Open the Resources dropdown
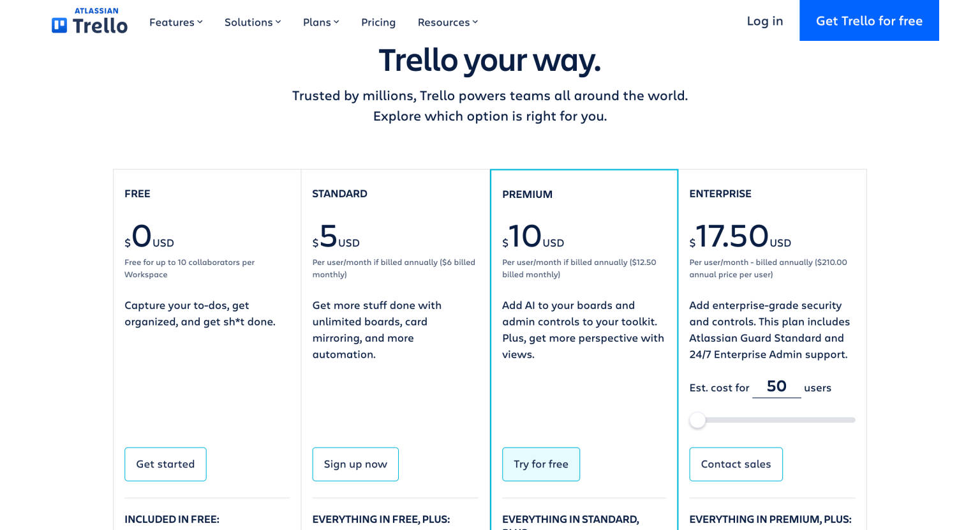Screen dimensions: 980x530 [443, 22]
